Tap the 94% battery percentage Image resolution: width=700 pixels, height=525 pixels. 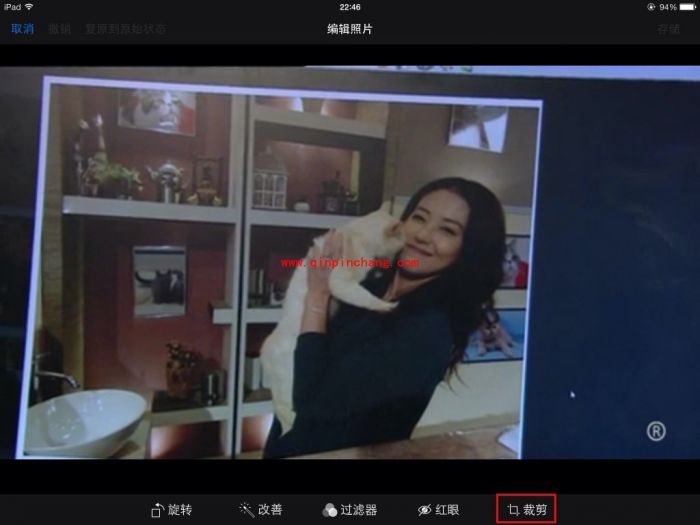coord(668,7)
